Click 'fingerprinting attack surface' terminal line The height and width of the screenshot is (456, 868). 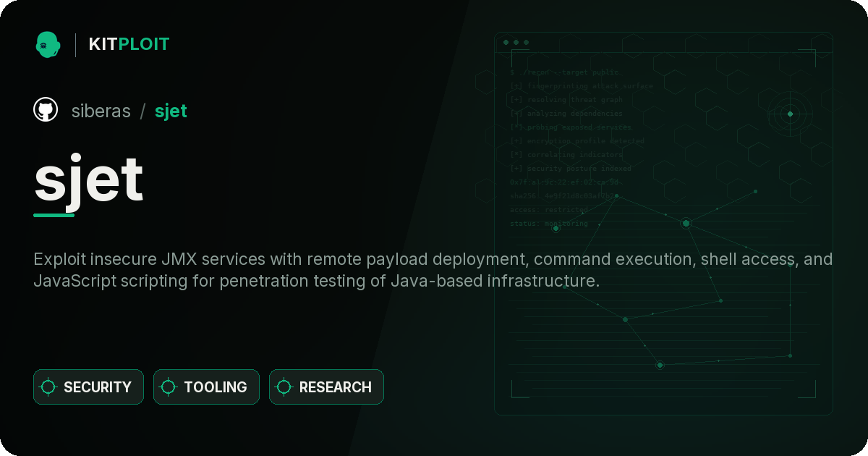click(582, 86)
